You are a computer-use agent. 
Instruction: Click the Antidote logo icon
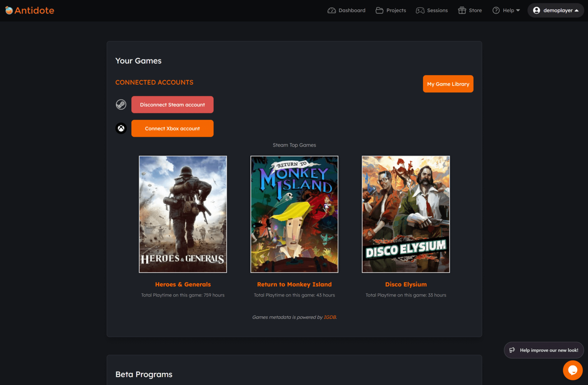8,10
